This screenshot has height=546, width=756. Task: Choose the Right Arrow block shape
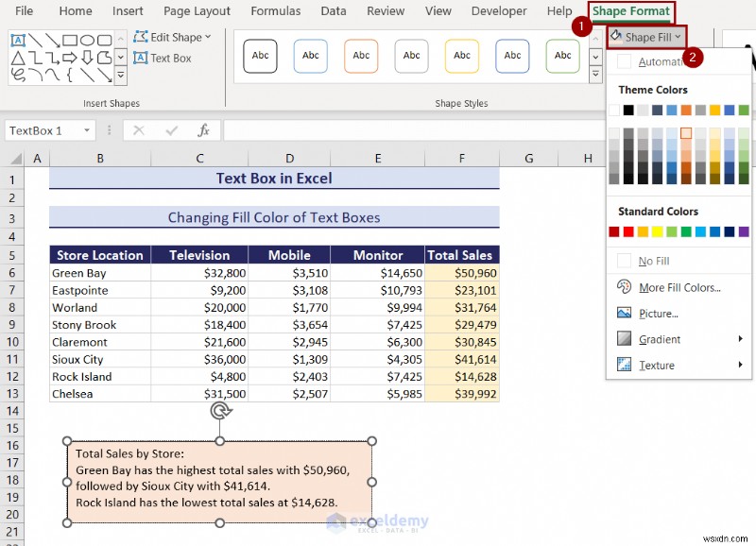(x=70, y=59)
